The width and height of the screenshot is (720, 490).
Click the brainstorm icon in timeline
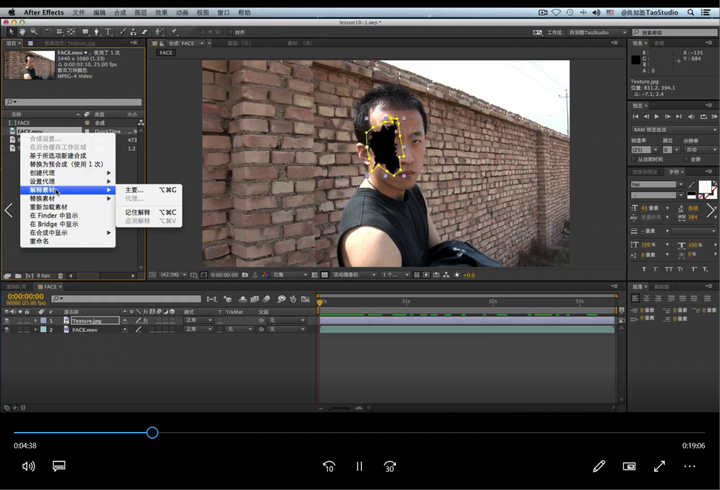tap(281, 299)
